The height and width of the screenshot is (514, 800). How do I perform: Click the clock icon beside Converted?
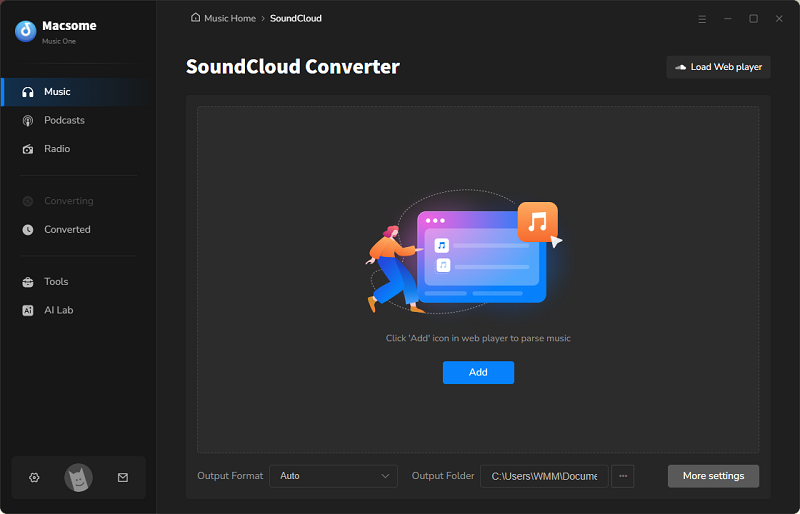(28, 230)
